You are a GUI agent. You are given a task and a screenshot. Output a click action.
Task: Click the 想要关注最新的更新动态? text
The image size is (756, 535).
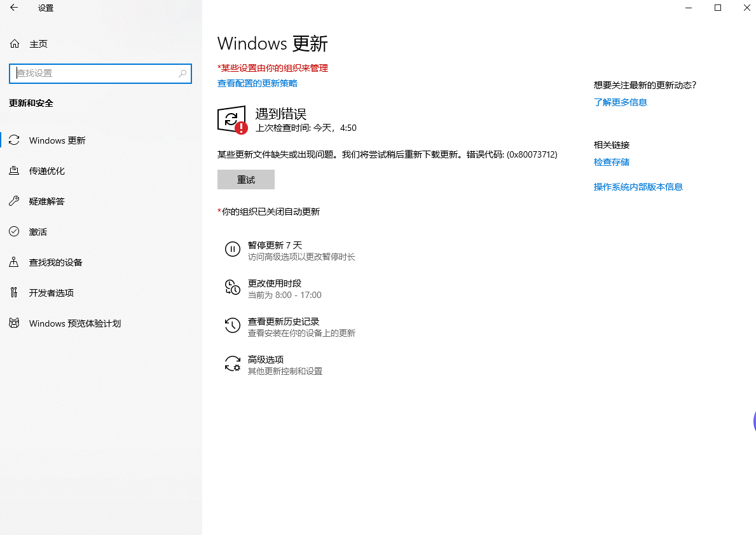coord(645,85)
